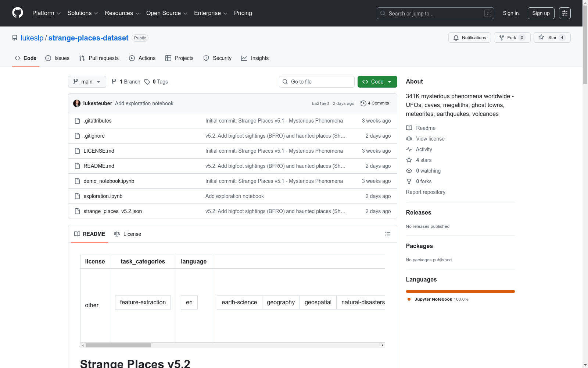588x368 pixels.
Task: Click the star icon next to 4 stars
Action: click(x=409, y=160)
